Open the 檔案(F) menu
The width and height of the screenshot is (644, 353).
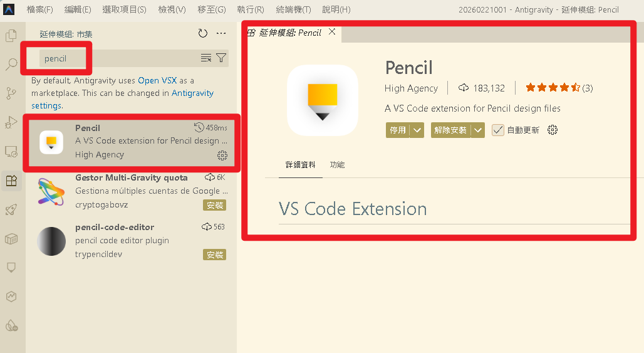pos(40,9)
